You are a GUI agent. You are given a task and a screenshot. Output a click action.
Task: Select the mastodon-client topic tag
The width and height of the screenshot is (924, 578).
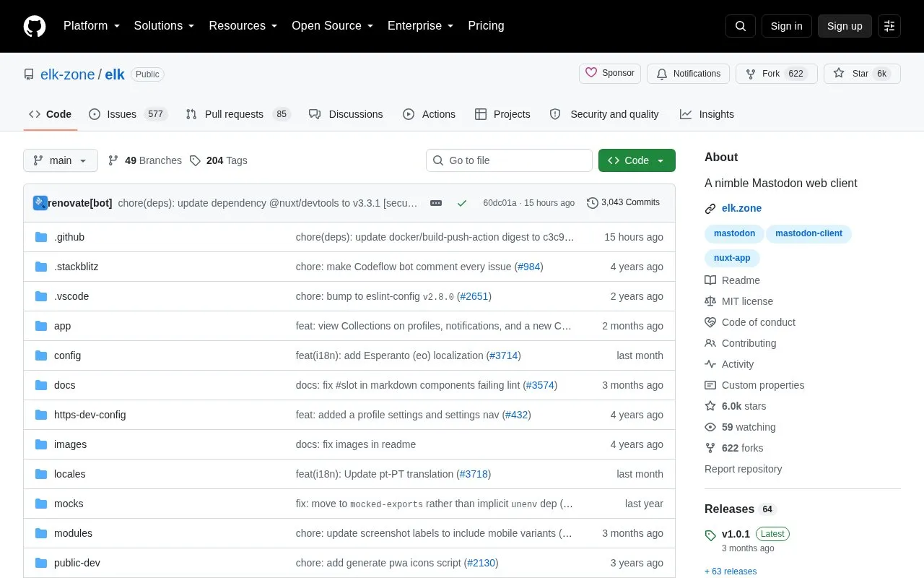pos(808,233)
